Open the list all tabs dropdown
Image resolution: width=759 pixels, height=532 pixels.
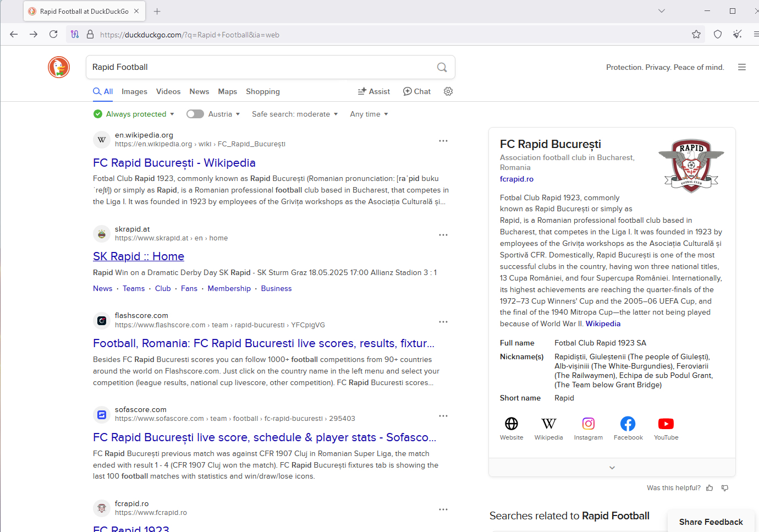tap(662, 11)
